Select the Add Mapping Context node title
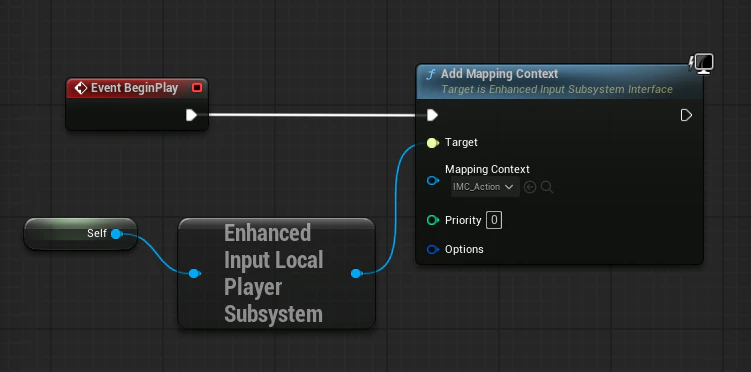Viewport: 751px width, 372px height. 499,74
